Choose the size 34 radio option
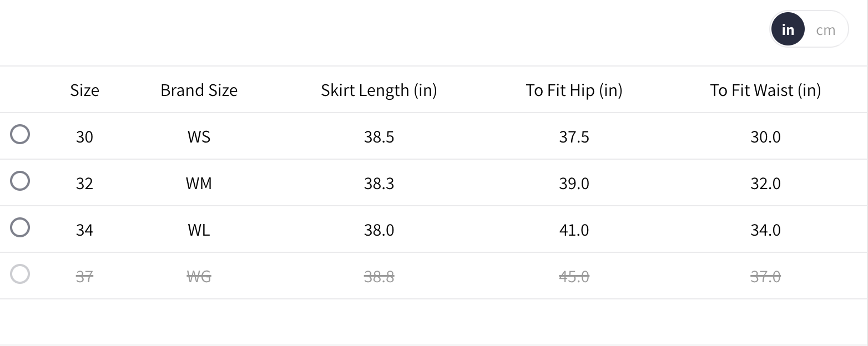Image resolution: width=868 pixels, height=346 pixels. coord(20,228)
